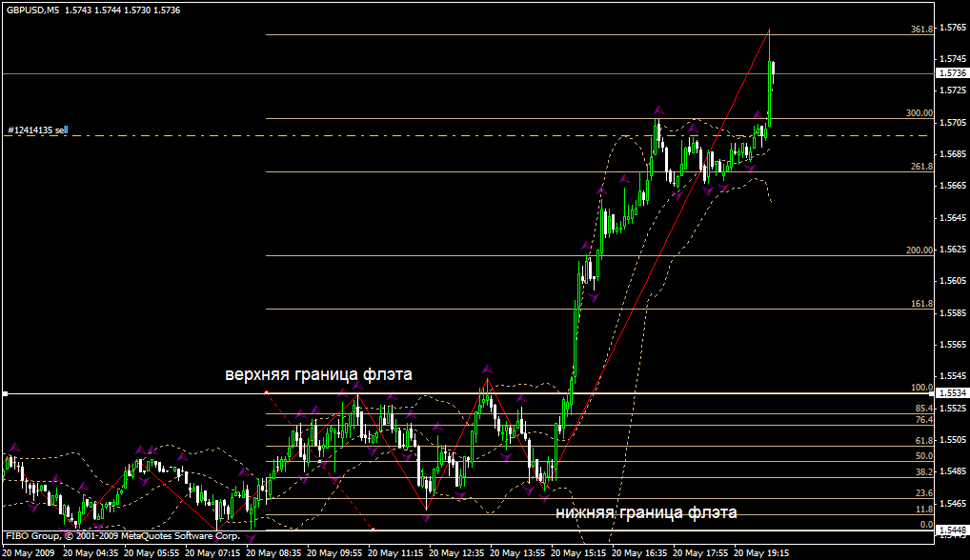Click the '20 May 19:15' time axis label
The height and width of the screenshot is (560, 970).
763,552
